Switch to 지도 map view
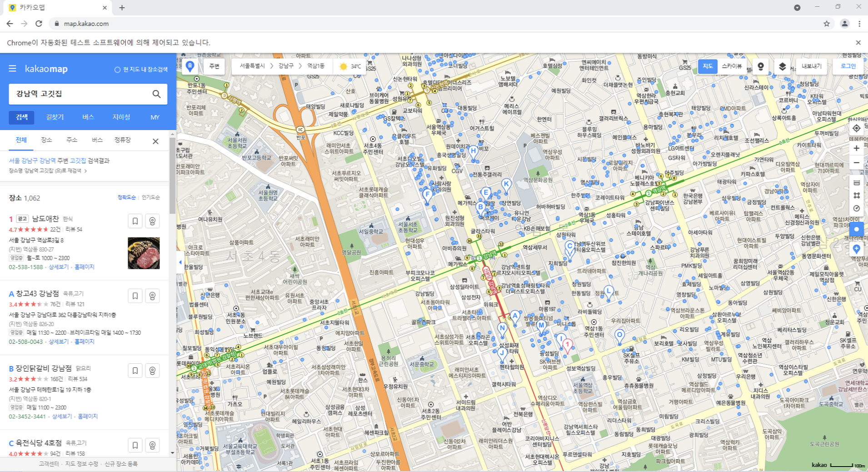 point(708,66)
